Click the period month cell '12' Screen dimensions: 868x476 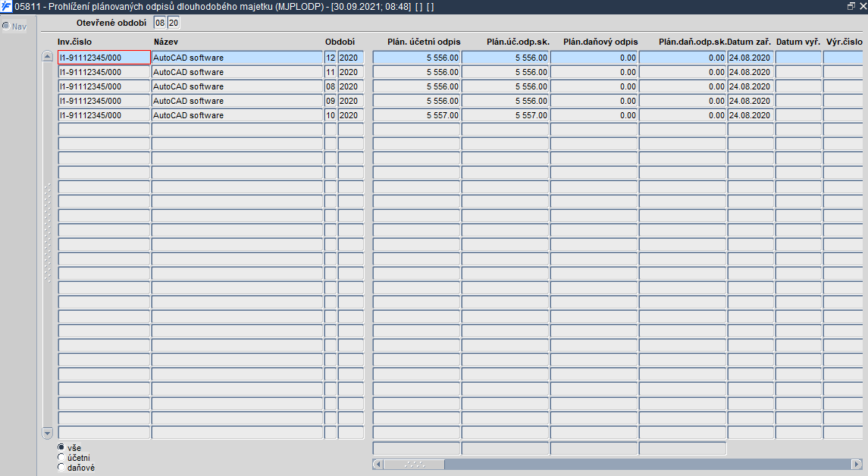click(331, 58)
